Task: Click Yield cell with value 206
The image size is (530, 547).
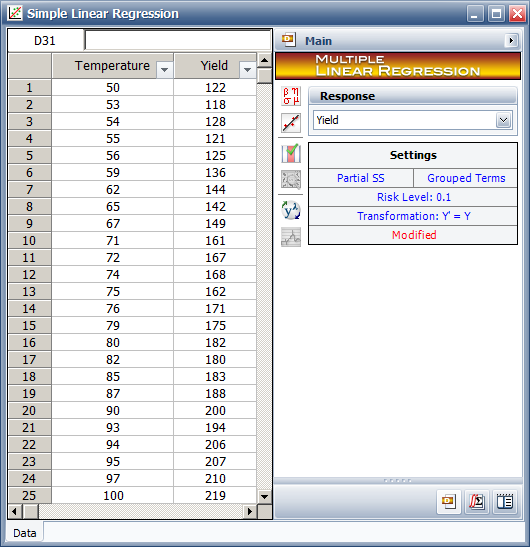Action: [215, 445]
